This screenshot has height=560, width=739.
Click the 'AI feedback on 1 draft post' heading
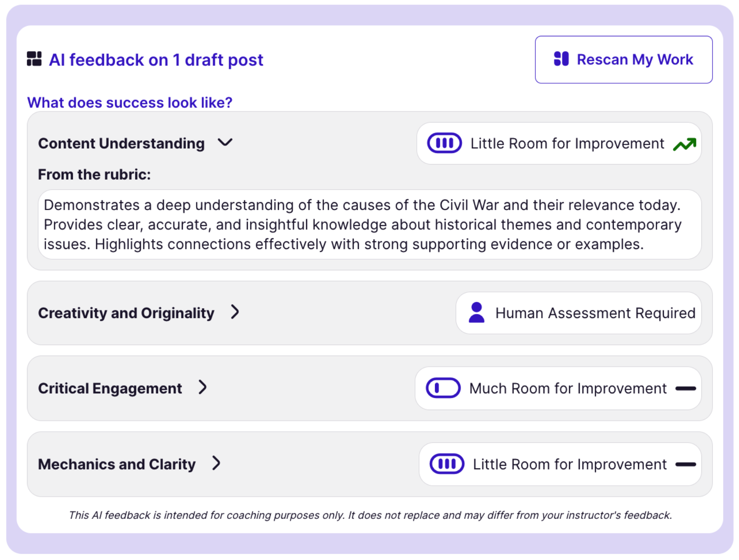(156, 60)
